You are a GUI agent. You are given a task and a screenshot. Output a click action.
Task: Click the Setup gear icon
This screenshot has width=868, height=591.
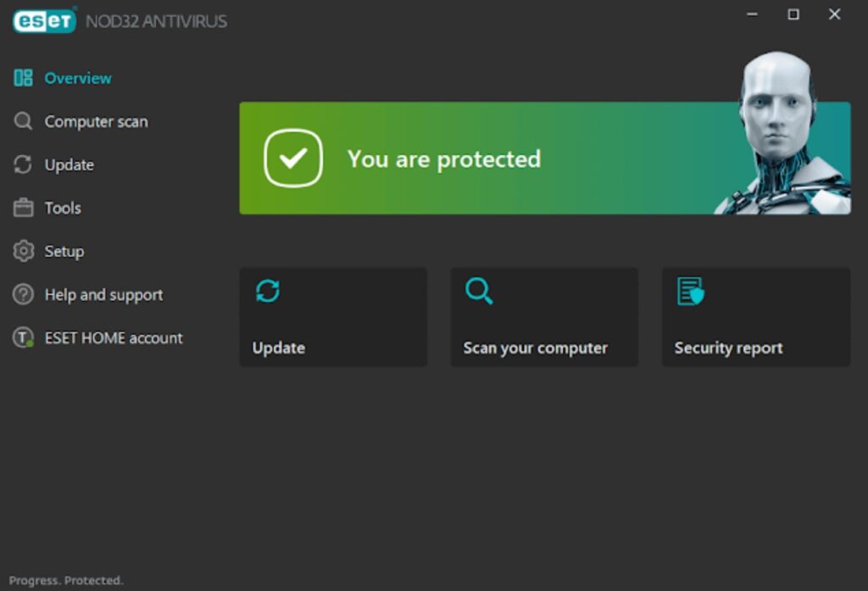pyautogui.click(x=22, y=251)
